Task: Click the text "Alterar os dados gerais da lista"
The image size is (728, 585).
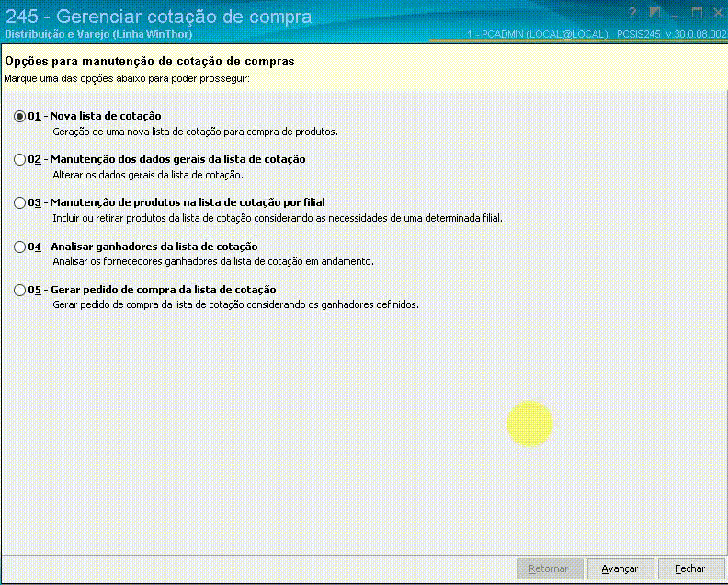Action: (148, 175)
